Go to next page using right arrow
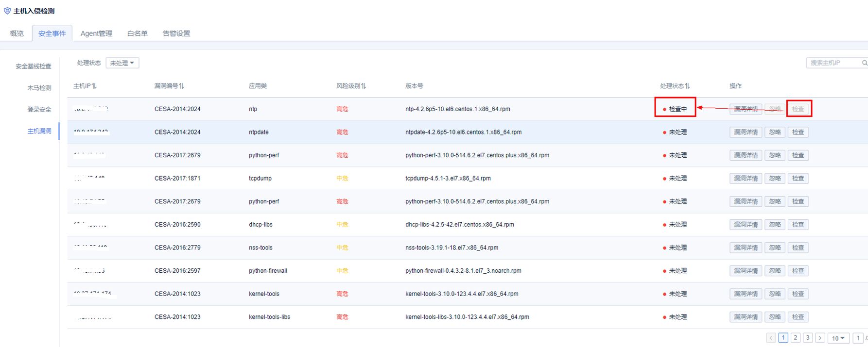The height and width of the screenshot is (347, 868). click(x=820, y=338)
